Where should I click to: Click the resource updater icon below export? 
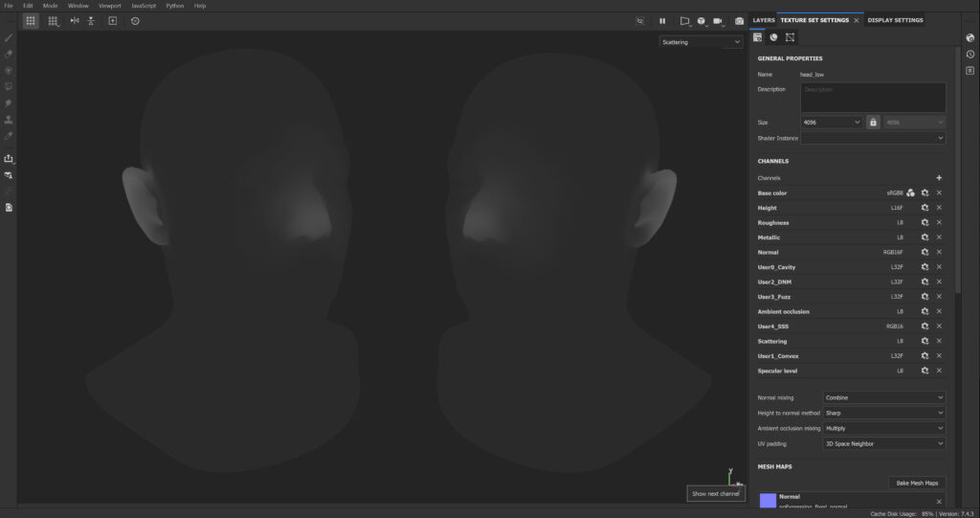tap(9, 175)
